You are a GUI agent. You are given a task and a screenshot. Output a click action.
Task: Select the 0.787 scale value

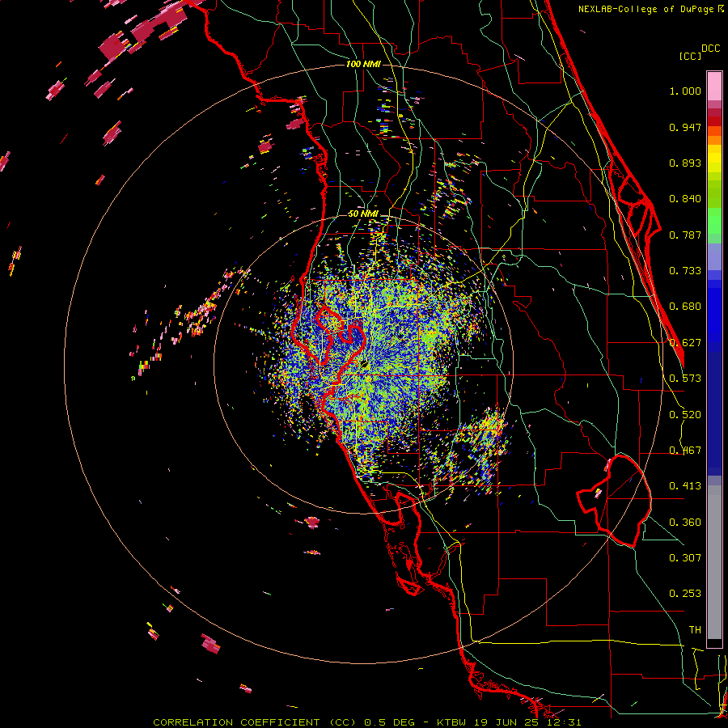[x=685, y=235]
